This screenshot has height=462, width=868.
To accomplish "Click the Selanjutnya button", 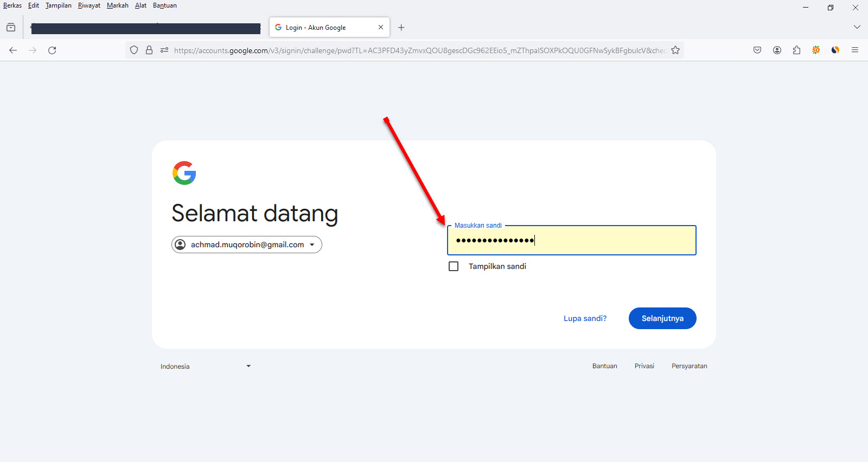I will (662, 318).
